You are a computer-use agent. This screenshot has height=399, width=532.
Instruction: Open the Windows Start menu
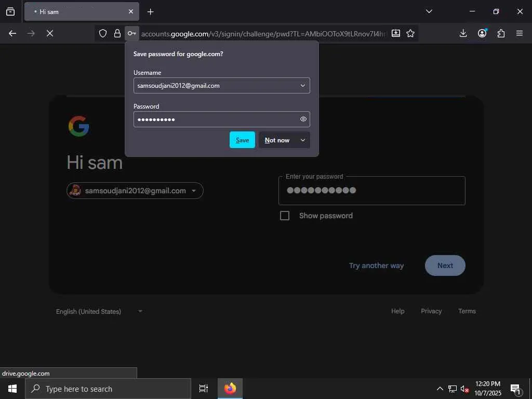pyautogui.click(x=12, y=389)
